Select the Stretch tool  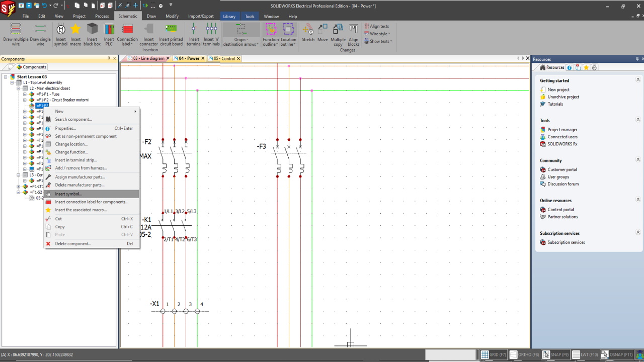coord(308,32)
